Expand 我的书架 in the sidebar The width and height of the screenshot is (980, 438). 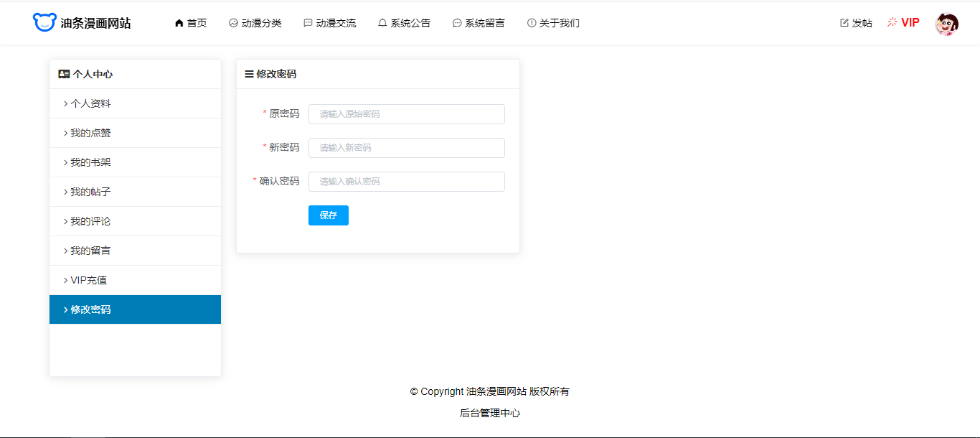[90, 162]
